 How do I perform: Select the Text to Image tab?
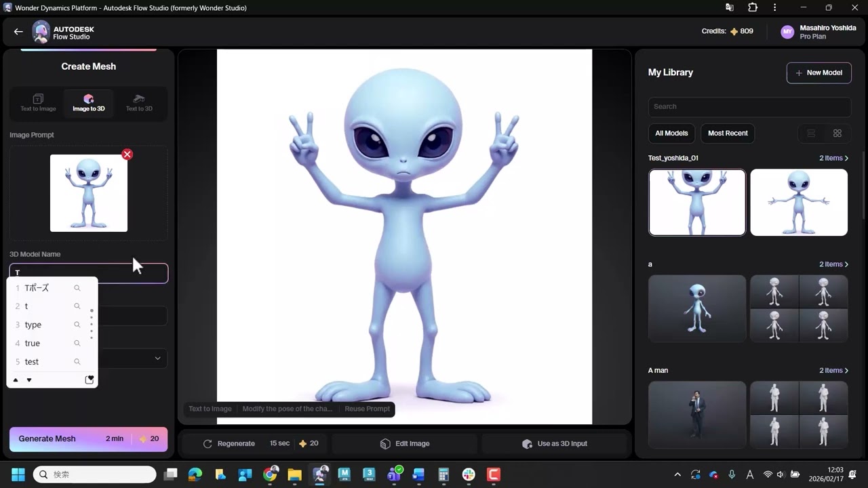38,102
